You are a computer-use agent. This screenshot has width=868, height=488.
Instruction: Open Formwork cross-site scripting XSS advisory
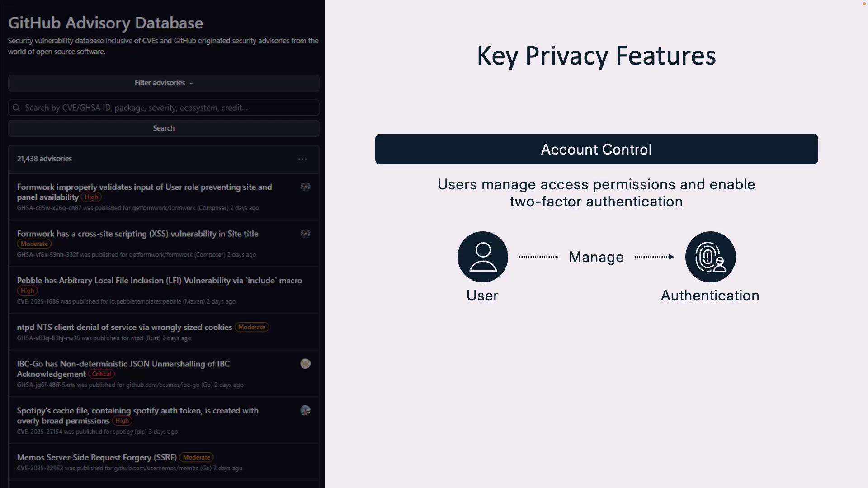137,234
